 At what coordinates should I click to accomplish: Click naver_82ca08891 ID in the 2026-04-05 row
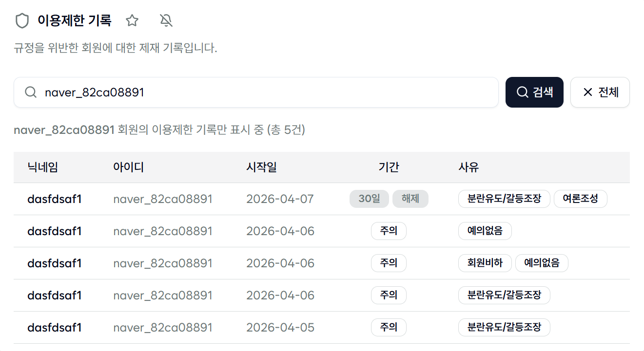[x=163, y=328]
